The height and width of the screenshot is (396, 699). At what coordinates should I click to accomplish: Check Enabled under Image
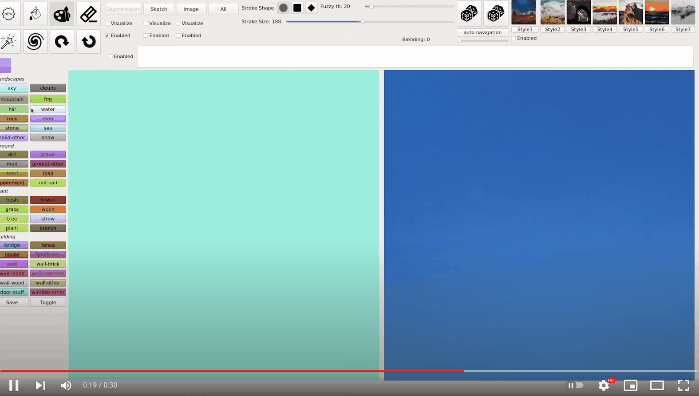tap(178, 35)
